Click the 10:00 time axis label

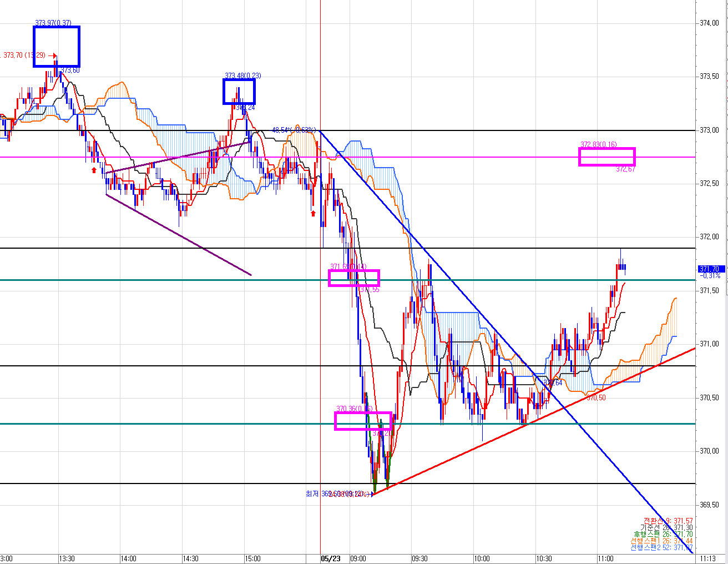[482, 558]
